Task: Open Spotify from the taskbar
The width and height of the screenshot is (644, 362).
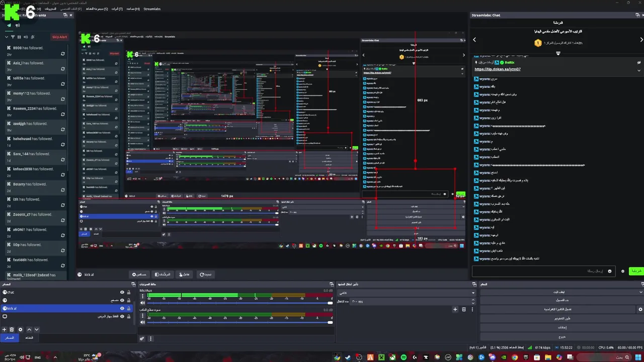Action: coord(404,357)
